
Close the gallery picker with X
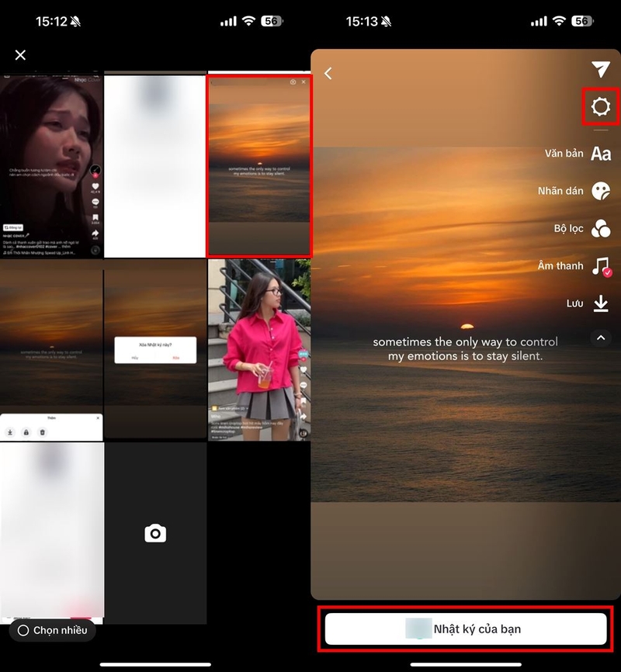(x=20, y=55)
